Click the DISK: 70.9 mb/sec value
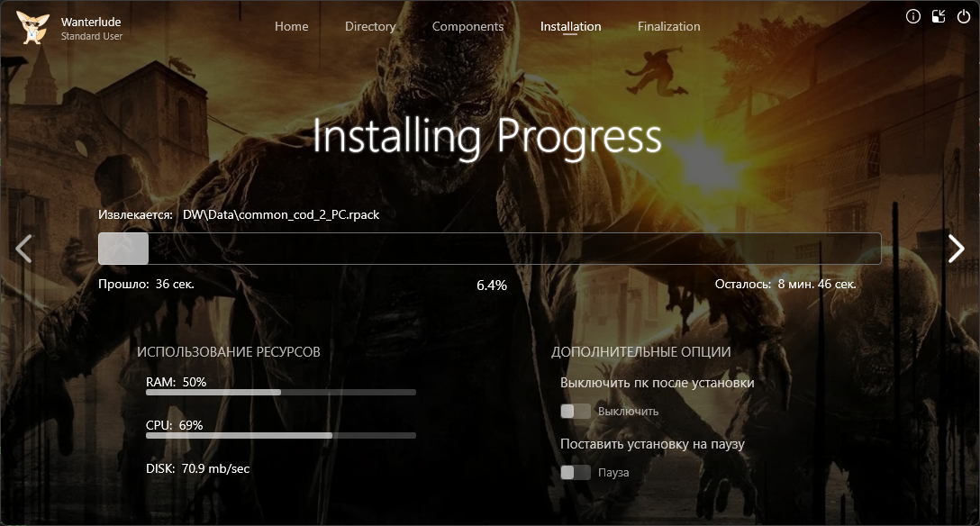The image size is (980, 526). (x=197, y=468)
